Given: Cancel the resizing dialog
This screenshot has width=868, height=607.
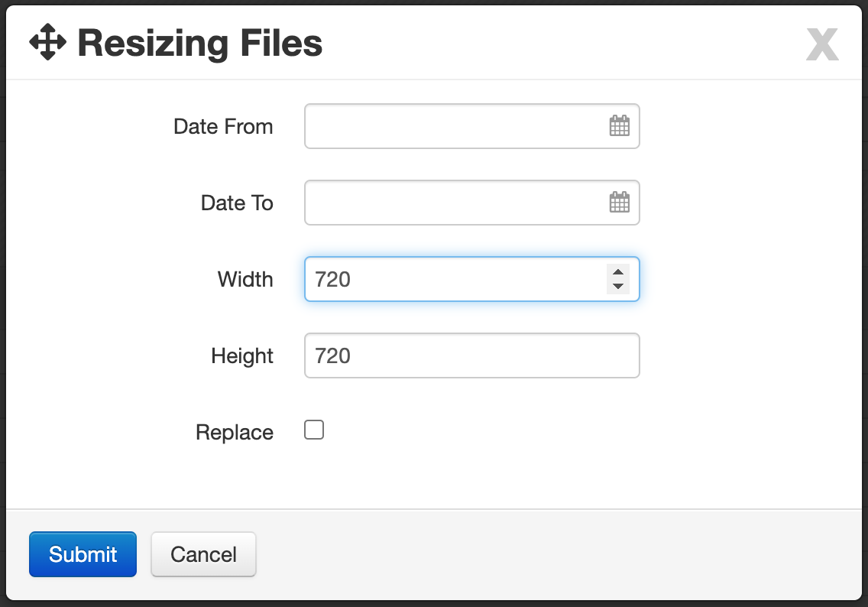Looking at the screenshot, I should click(204, 554).
